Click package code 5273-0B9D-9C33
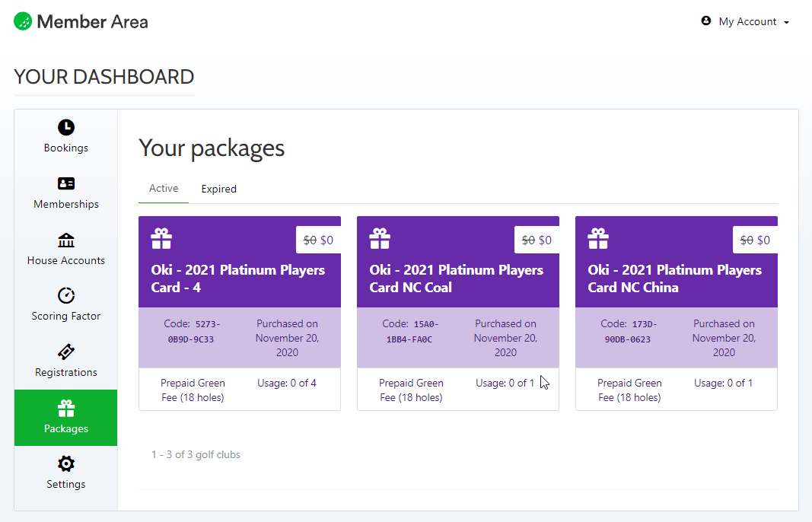 [194, 332]
